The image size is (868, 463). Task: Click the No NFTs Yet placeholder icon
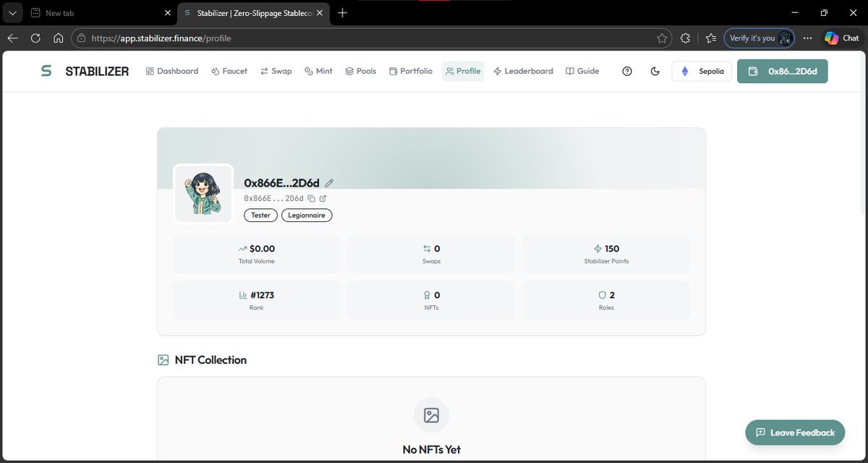(431, 415)
